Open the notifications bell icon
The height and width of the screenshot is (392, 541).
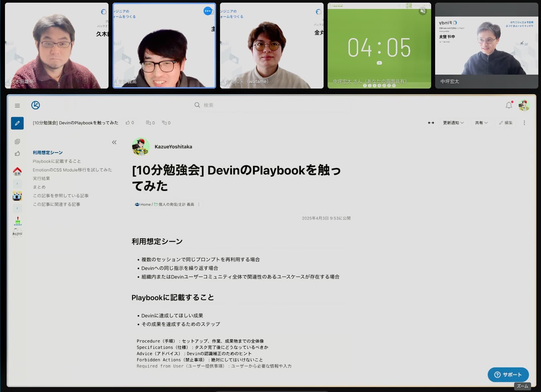[508, 105]
